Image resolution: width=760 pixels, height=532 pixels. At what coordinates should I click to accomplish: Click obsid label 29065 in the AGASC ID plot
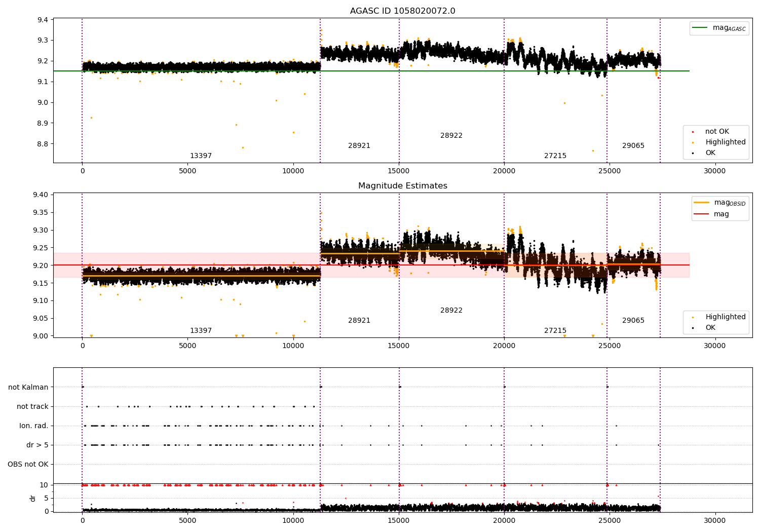[x=633, y=146]
